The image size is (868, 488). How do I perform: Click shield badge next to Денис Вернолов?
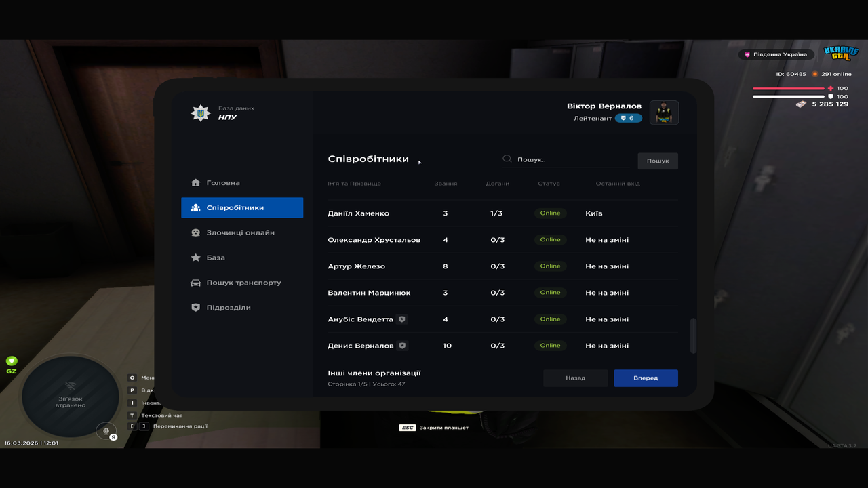402,346
